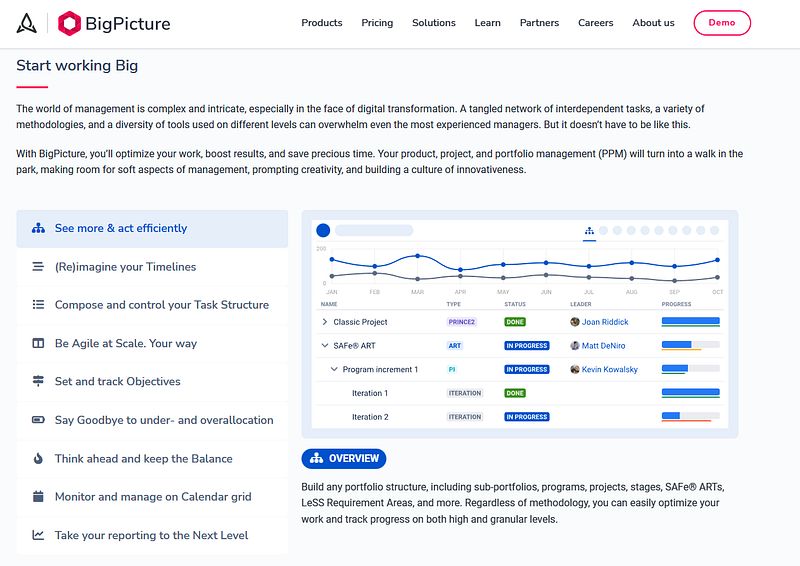Select Monitor and manage on Calendar grid
Image resolution: width=800 pixels, height=566 pixels.
[152, 497]
